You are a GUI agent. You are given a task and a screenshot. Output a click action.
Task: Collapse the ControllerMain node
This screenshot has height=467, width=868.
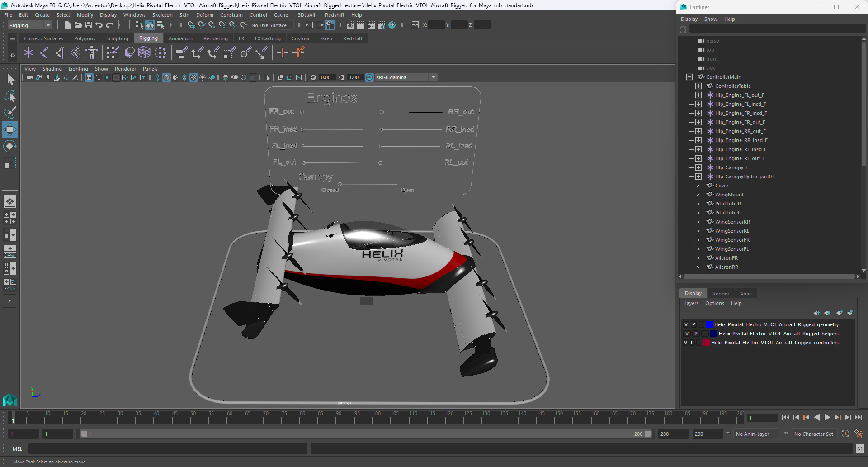pyautogui.click(x=689, y=77)
